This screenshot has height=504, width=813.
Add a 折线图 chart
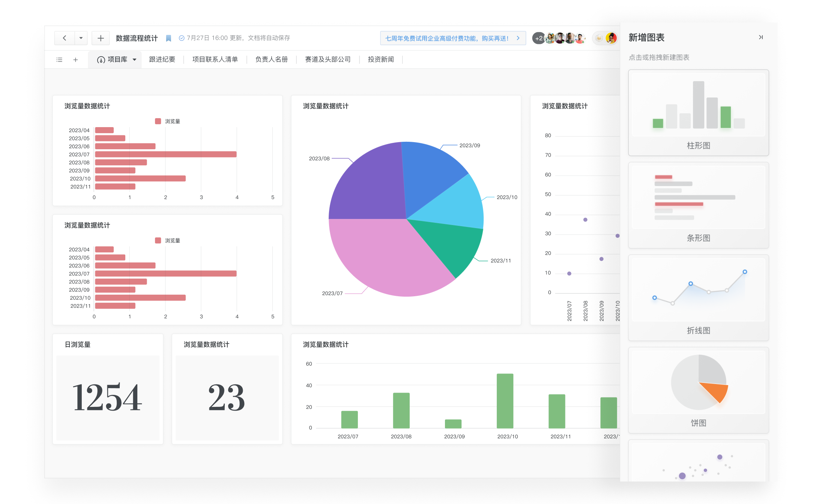tap(698, 298)
